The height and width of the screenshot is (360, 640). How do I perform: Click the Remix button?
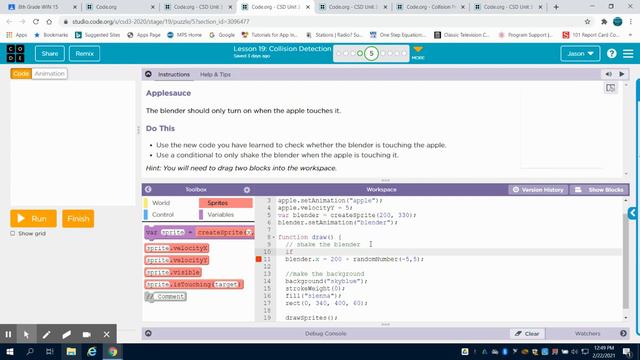[x=84, y=53]
